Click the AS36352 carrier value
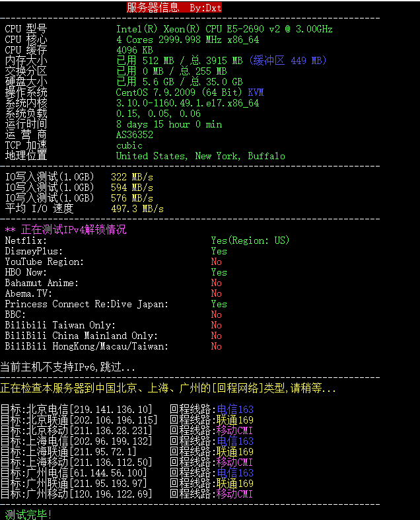Image resolution: width=420 pixels, height=520 pixels. click(x=135, y=135)
